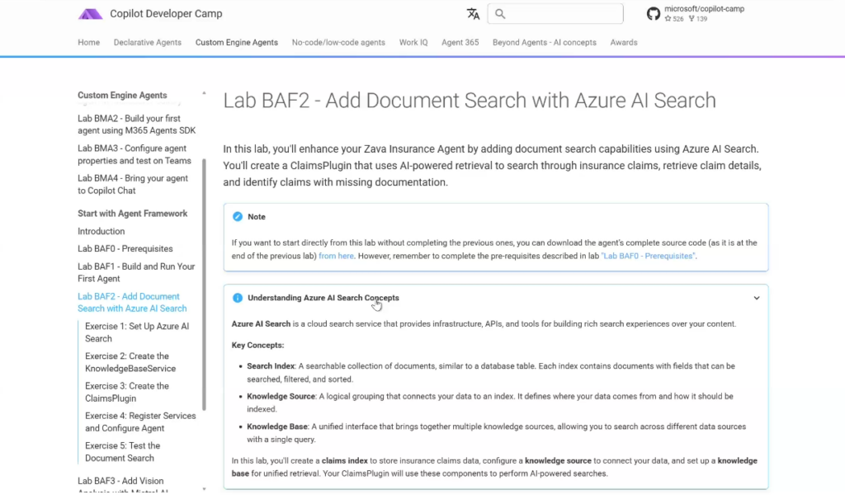
Task: Click the Copilot Developer Camp site title
Action: (166, 14)
